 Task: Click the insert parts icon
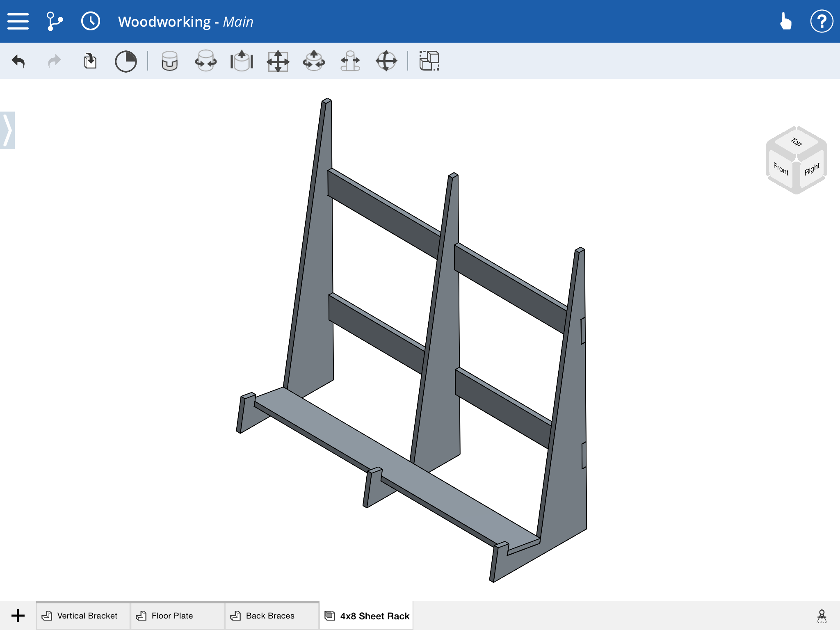click(x=90, y=62)
